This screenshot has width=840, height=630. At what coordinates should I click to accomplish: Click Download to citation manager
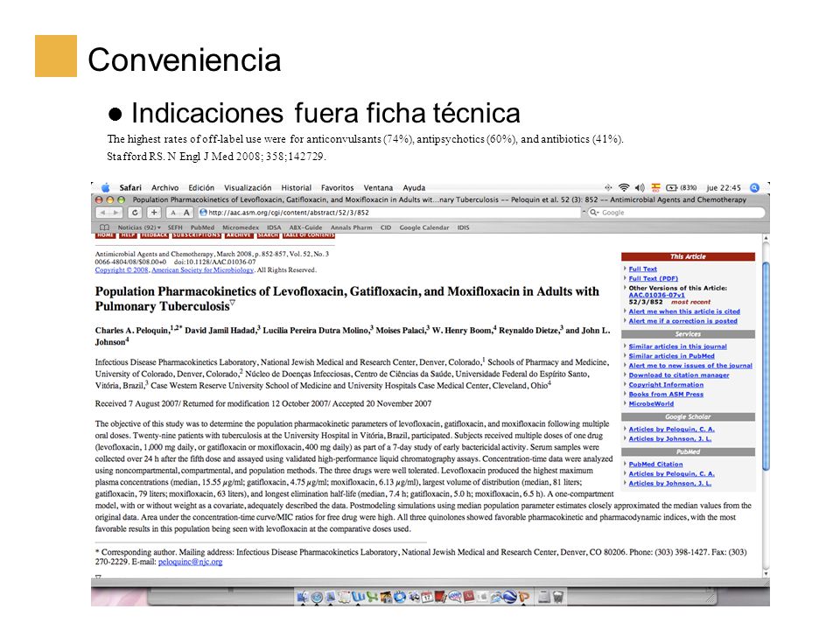click(x=679, y=375)
